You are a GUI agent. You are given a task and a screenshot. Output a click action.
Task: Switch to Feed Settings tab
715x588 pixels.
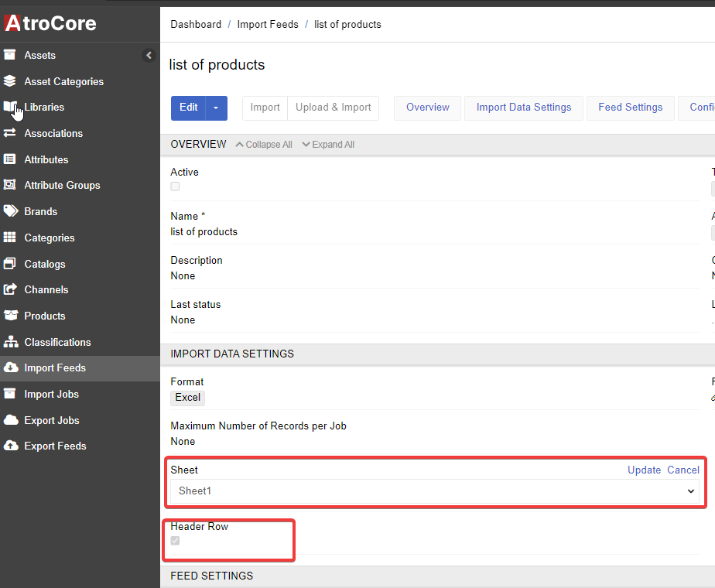(630, 108)
